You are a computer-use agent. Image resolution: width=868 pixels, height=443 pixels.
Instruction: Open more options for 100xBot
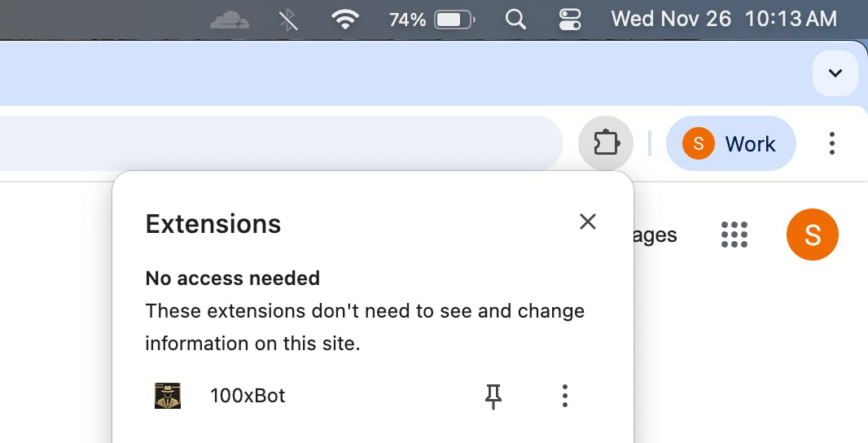pyautogui.click(x=565, y=397)
